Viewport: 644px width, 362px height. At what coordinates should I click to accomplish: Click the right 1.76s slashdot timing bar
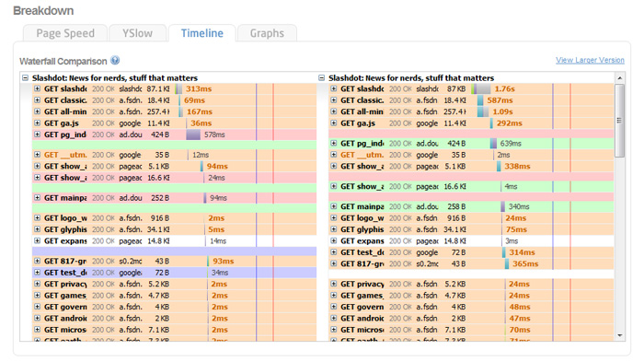(x=481, y=88)
